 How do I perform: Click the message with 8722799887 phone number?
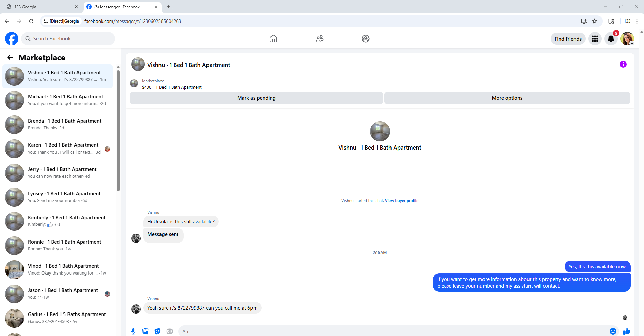click(202, 308)
